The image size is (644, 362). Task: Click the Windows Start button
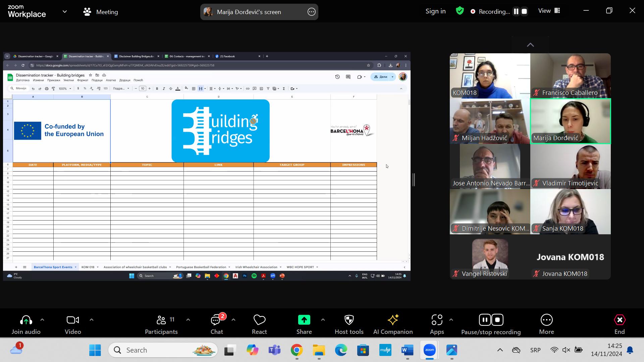point(95,350)
